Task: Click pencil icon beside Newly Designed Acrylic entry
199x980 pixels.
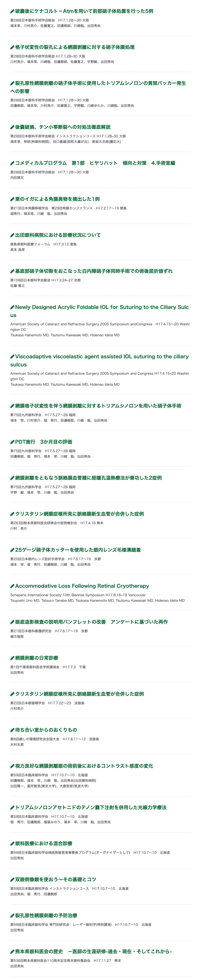Action: click(x=12, y=307)
